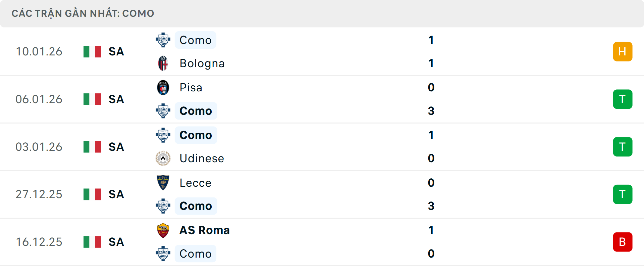Click Italian flag in the 16.12.25 row
Screen dimensions: 644x266
[x=92, y=242]
